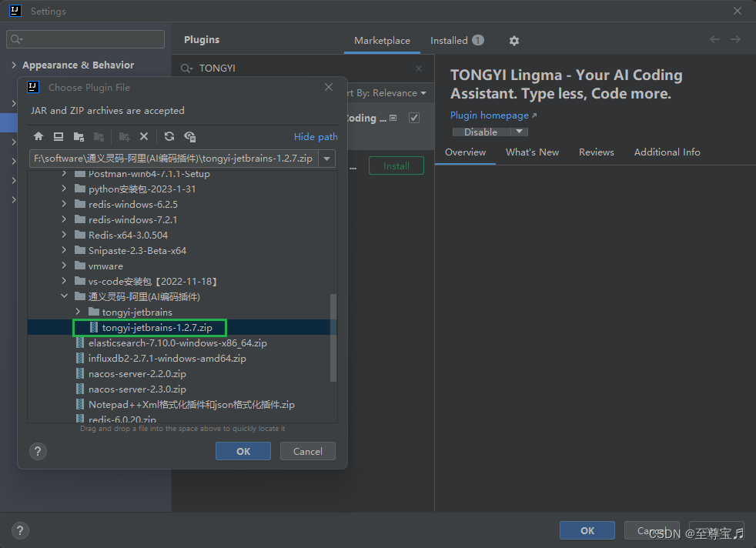The image size is (756, 548).
Task: Cancel the Choose Plugin File dialog
Action: click(308, 452)
